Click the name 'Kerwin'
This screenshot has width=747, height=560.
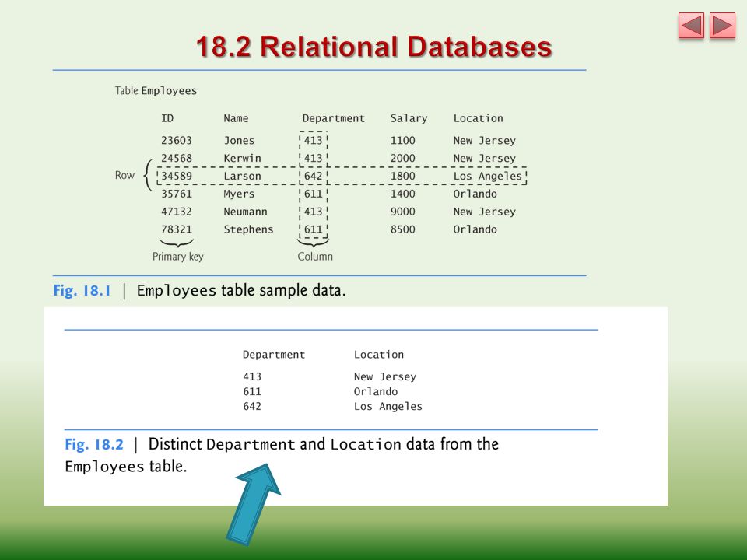point(243,158)
